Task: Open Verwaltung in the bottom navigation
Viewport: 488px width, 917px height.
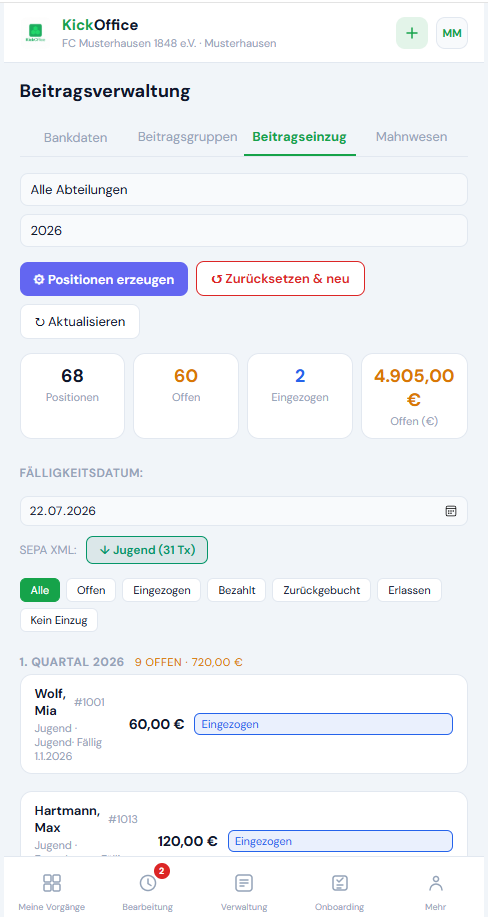Action: coord(244,891)
